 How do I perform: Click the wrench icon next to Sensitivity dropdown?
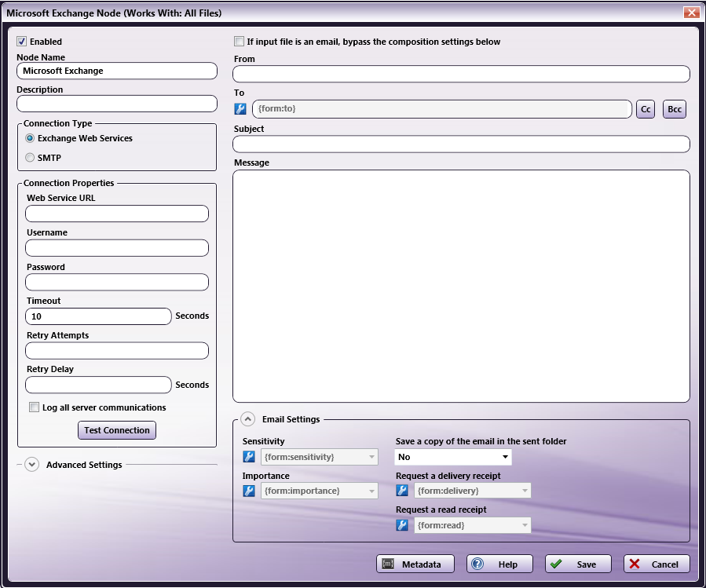coord(249,457)
